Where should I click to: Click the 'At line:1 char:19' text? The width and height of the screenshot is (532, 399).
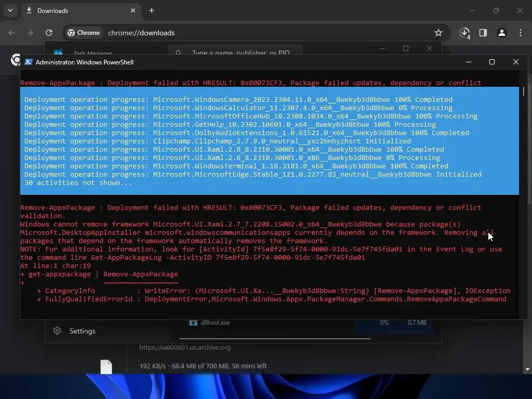coord(56,266)
